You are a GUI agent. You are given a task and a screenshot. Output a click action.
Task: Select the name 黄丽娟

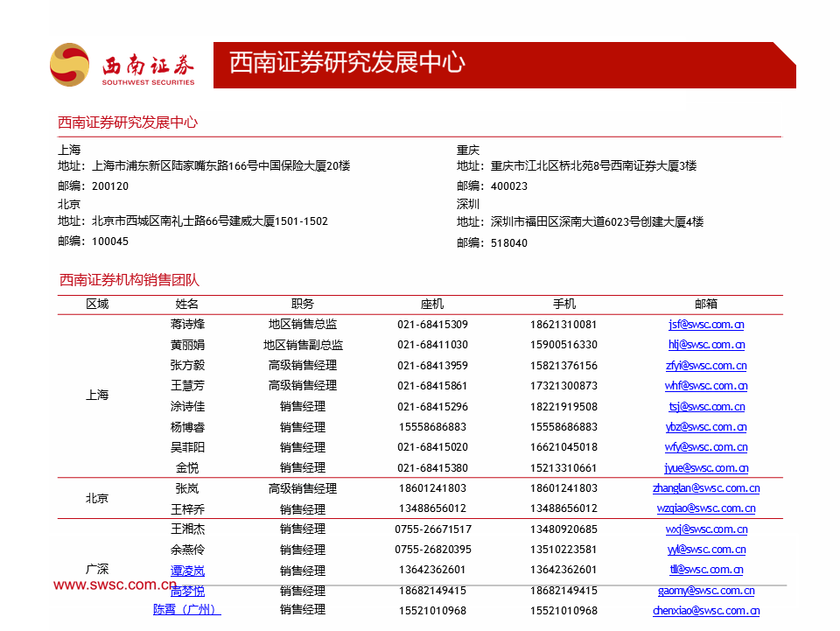(x=187, y=345)
